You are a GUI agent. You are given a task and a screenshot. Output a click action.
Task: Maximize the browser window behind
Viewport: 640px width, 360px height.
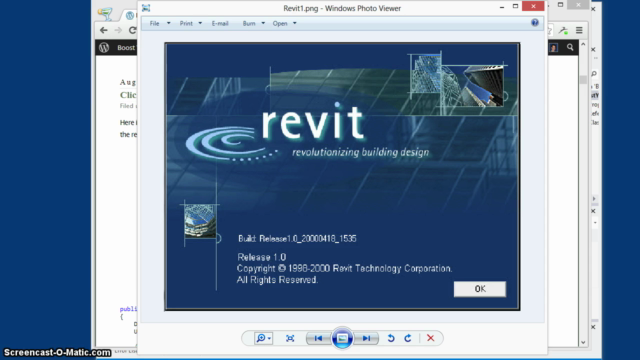pyautogui.click(x=560, y=5)
